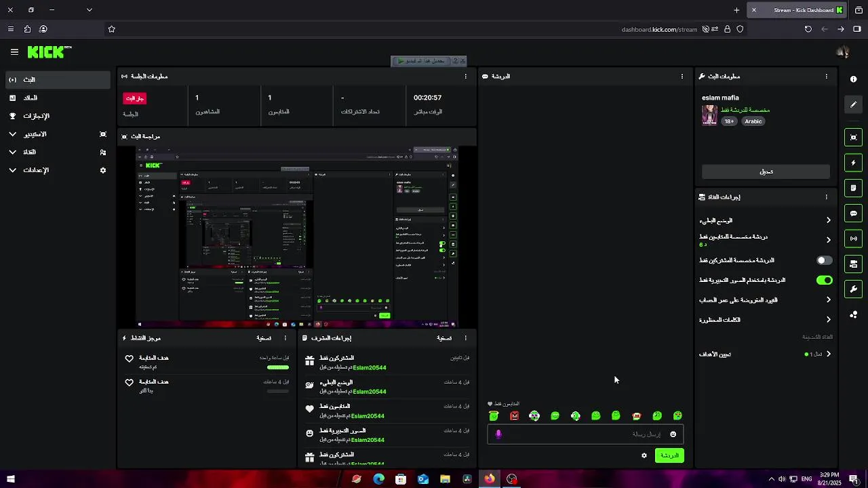Open the Windows Start menu
This screenshot has width=868, height=488.
tap(11, 479)
